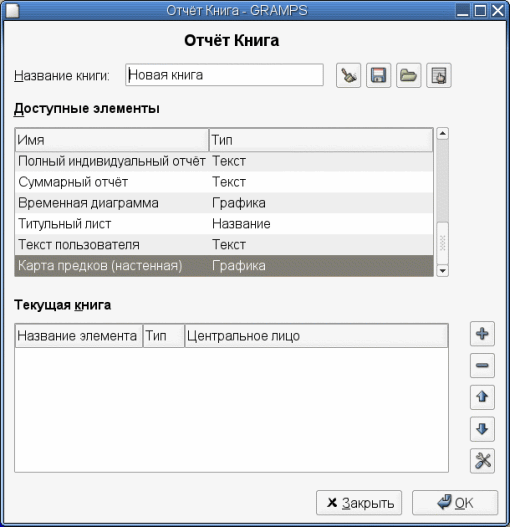Click scrollbar down arrow in available items
This screenshot has height=527, width=510.
point(442,271)
